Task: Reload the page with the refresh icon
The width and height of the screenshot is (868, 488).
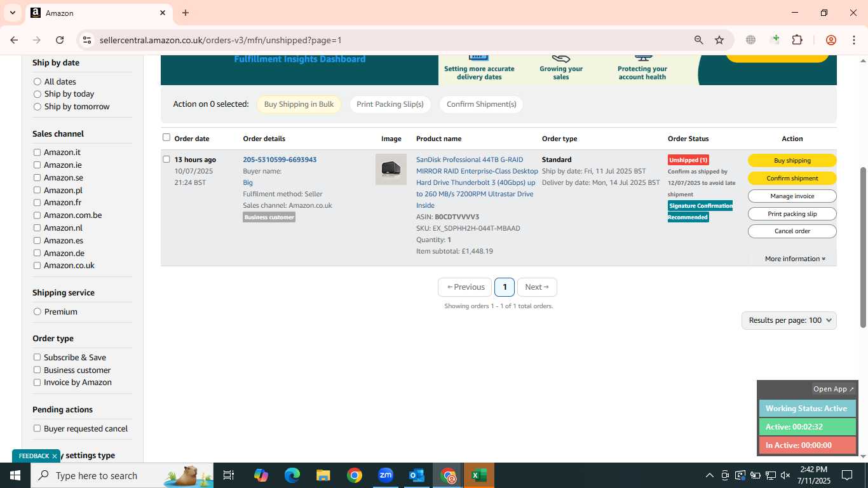Action: coord(60,40)
